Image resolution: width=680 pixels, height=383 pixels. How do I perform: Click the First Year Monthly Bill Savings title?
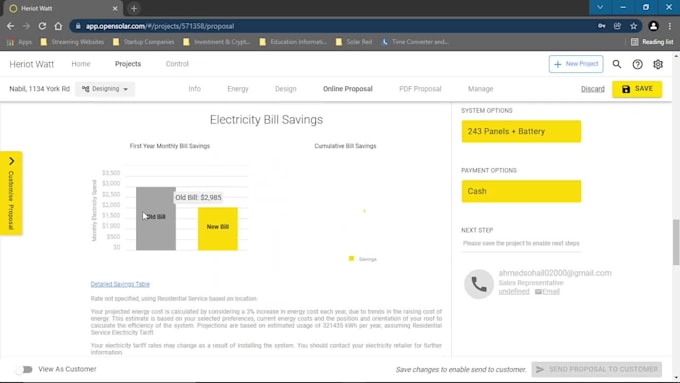pos(170,146)
